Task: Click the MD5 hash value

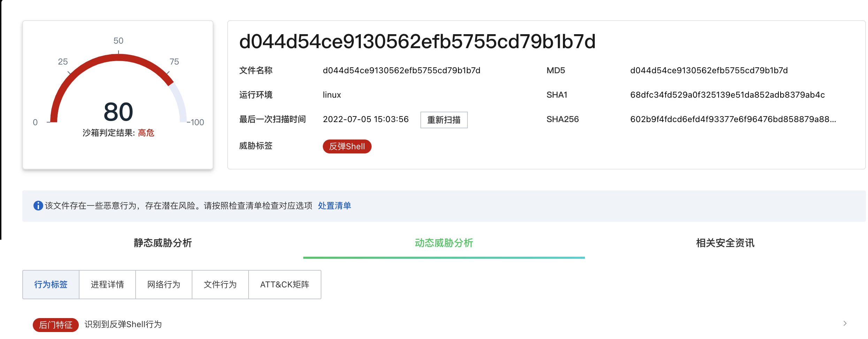Action: point(709,70)
